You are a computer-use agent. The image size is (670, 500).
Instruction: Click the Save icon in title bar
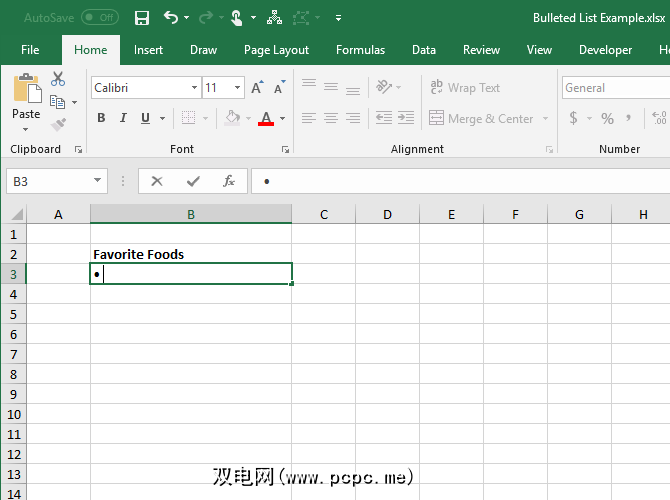142,18
